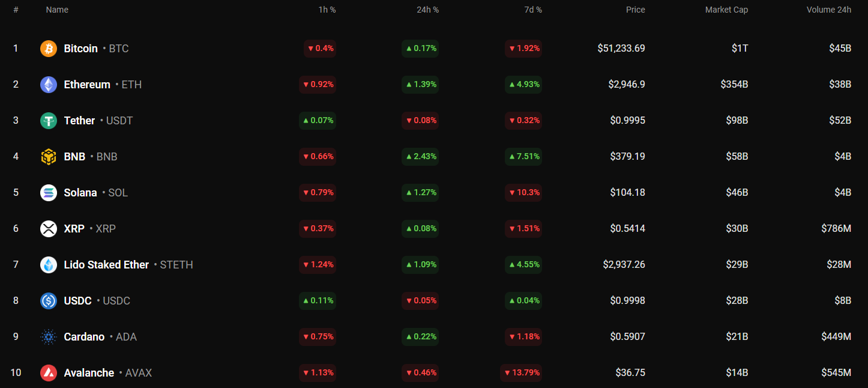Sort by the 24h % column header
This screenshot has width=868, height=388.
(427, 10)
